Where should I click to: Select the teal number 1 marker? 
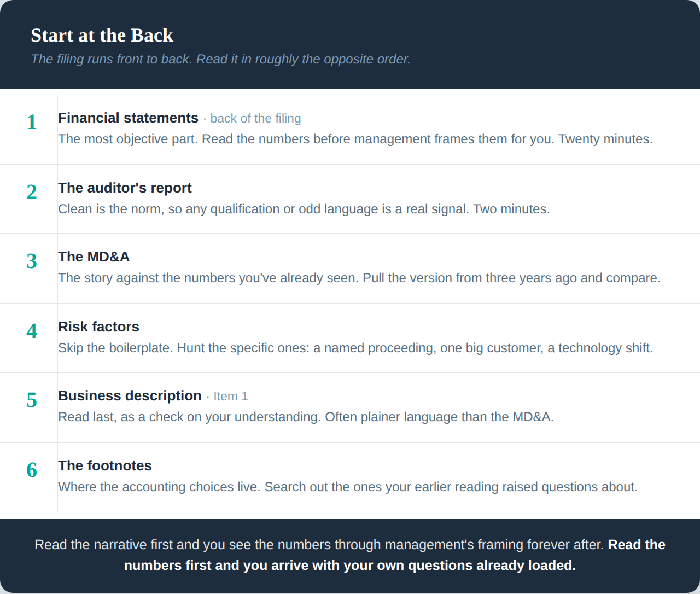pos(32,122)
